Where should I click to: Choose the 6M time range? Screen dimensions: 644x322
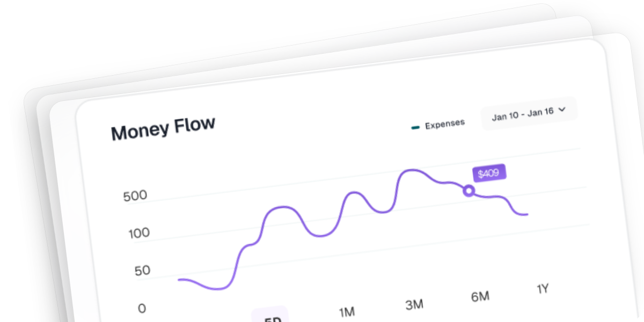tap(480, 297)
